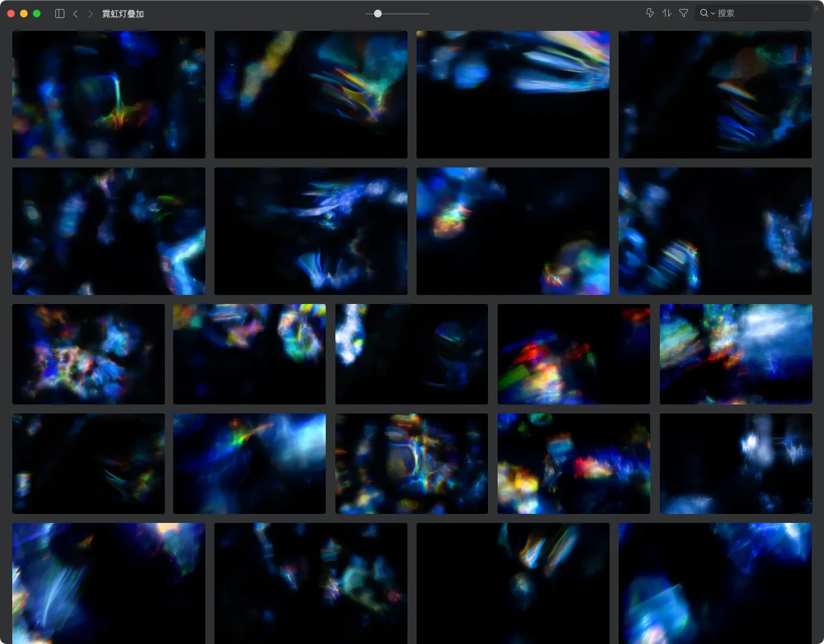Open the sort order arrows icon
Screen dimensions: 824x644
pyautogui.click(x=667, y=13)
